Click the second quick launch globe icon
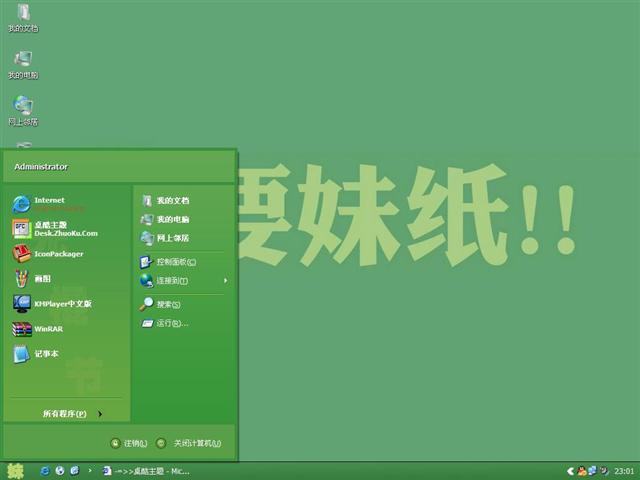 [x=60, y=471]
